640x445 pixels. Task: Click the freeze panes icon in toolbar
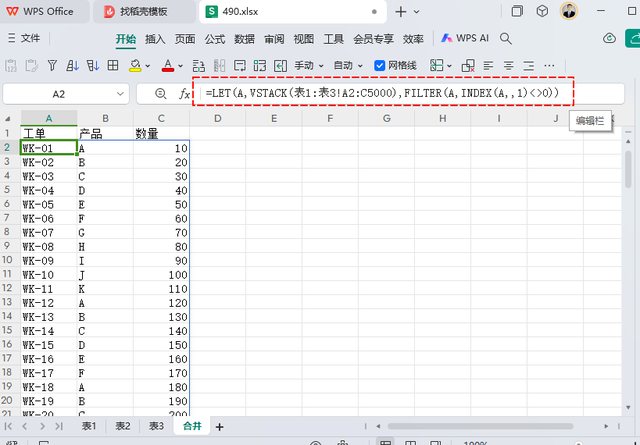240,65
